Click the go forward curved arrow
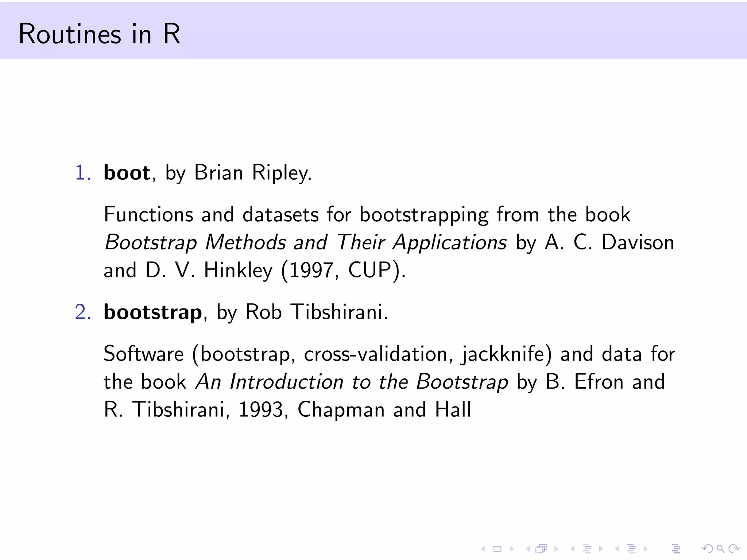Screen dimensions: 747x560 tap(734, 548)
